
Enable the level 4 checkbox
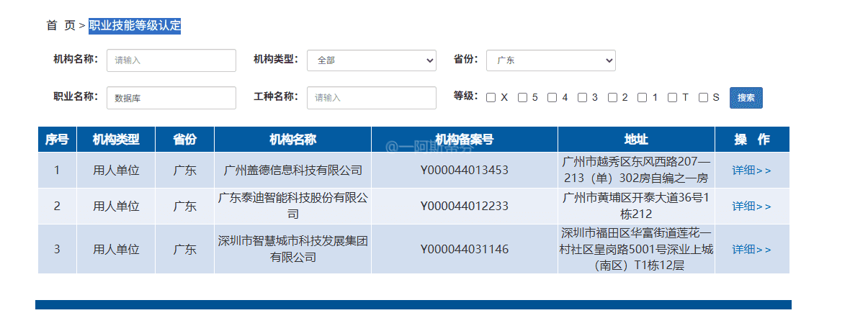click(x=552, y=98)
